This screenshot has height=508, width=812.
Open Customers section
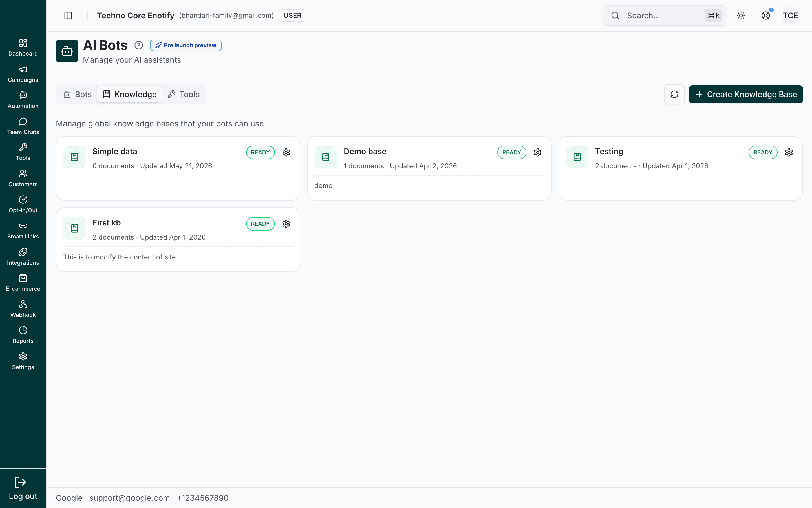tap(23, 178)
